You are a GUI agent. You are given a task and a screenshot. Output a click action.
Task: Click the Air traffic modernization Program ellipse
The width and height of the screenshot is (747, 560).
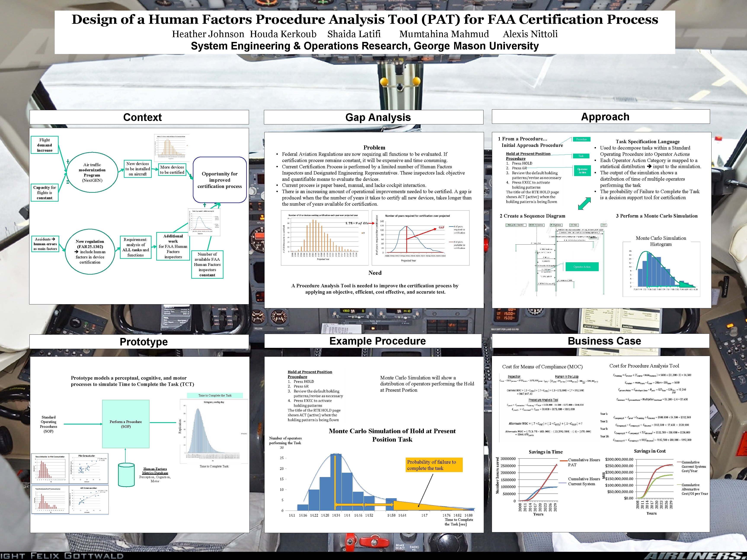[92, 172]
